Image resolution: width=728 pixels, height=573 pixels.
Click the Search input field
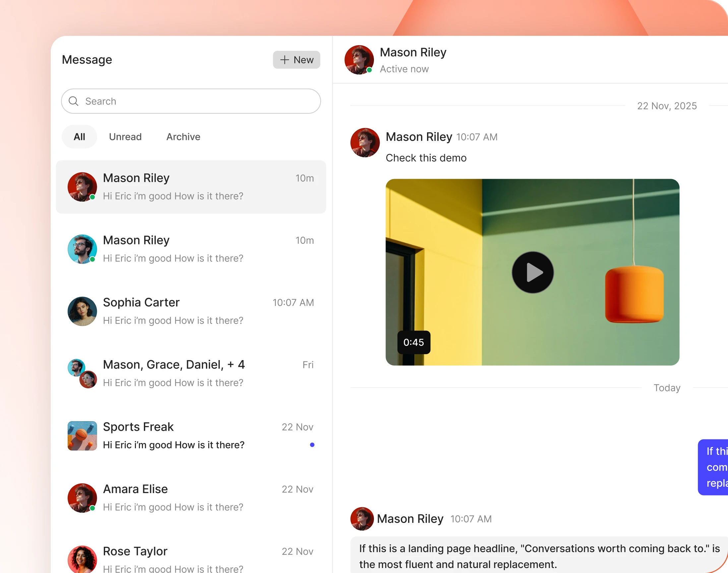191,101
